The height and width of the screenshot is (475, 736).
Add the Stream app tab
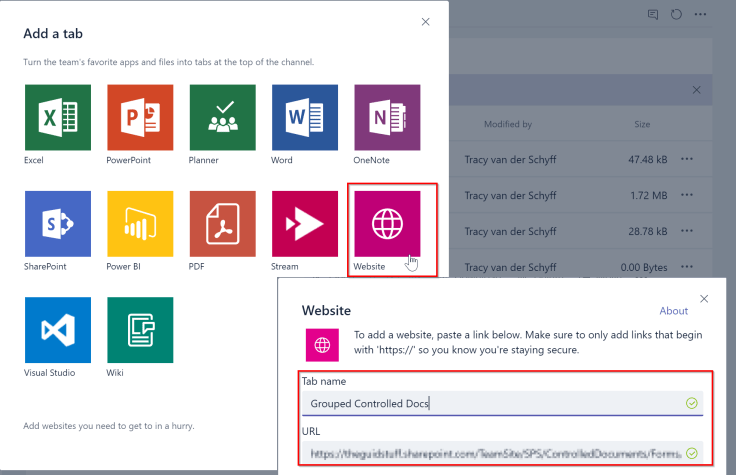pyautogui.click(x=304, y=224)
